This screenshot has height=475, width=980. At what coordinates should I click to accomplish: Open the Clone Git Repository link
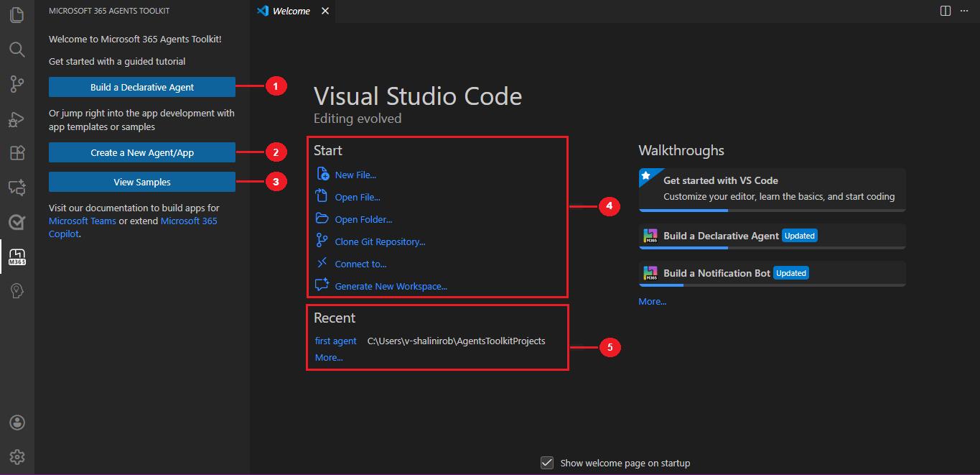click(x=380, y=241)
